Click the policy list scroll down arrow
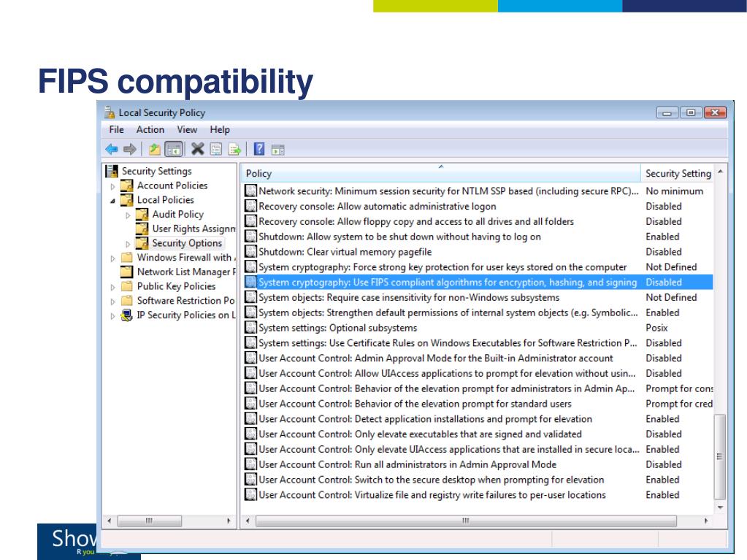Screen dimensions: 747x560 pyautogui.click(x=720, y=507)
